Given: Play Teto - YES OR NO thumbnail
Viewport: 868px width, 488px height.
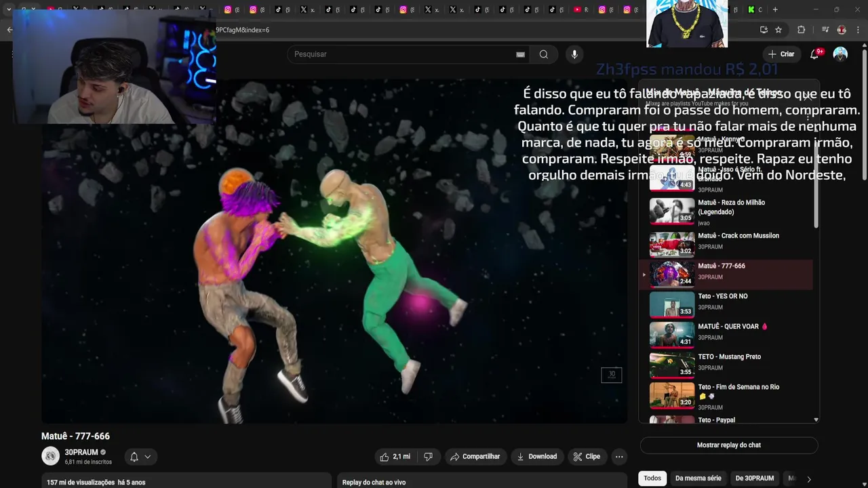Looking at the screenshot, I should click(x=672, y=305).
